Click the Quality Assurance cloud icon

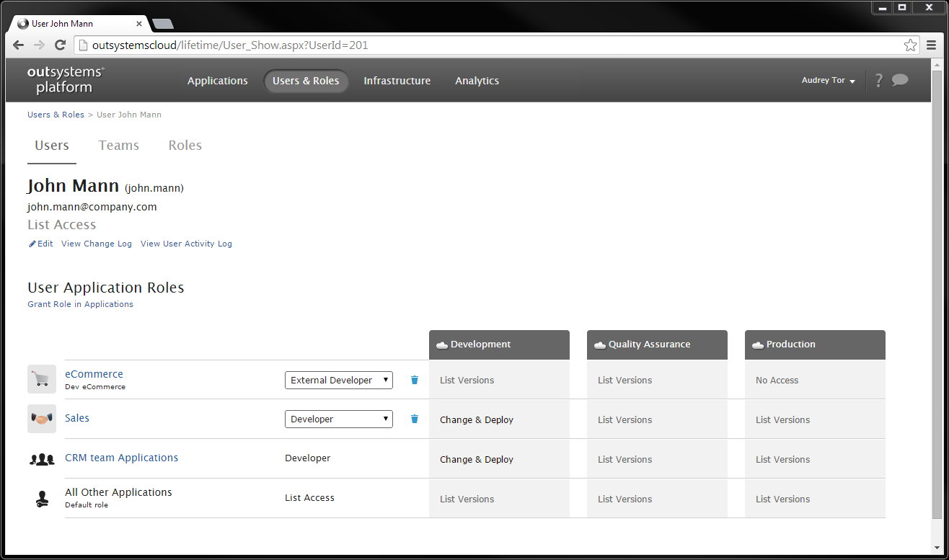600,345
